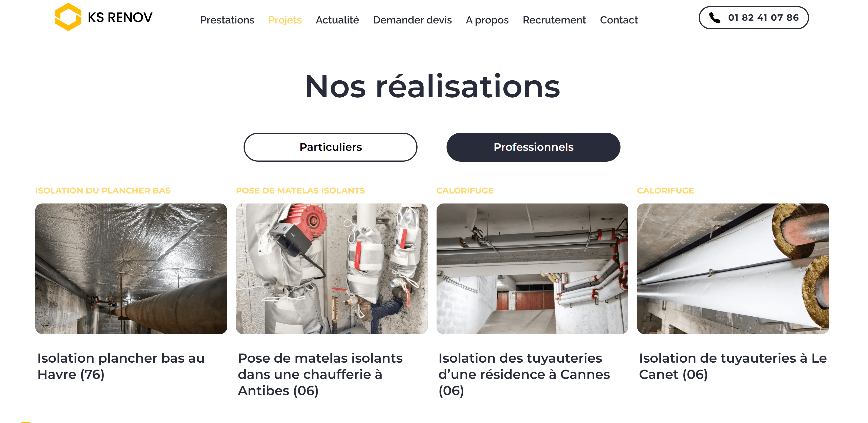Click the Isolation du plancher bas category label
The width and height of the screenshot is (868, 423).
(103, 190)
